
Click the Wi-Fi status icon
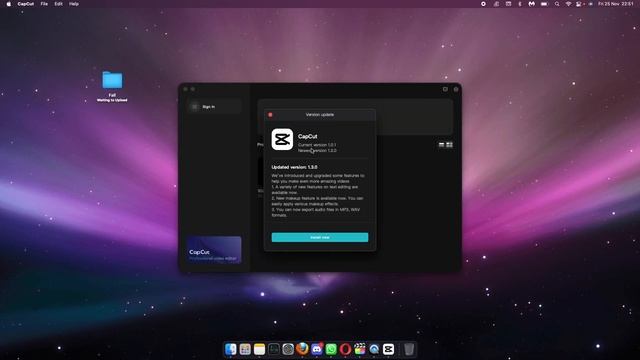click(568, 4)
